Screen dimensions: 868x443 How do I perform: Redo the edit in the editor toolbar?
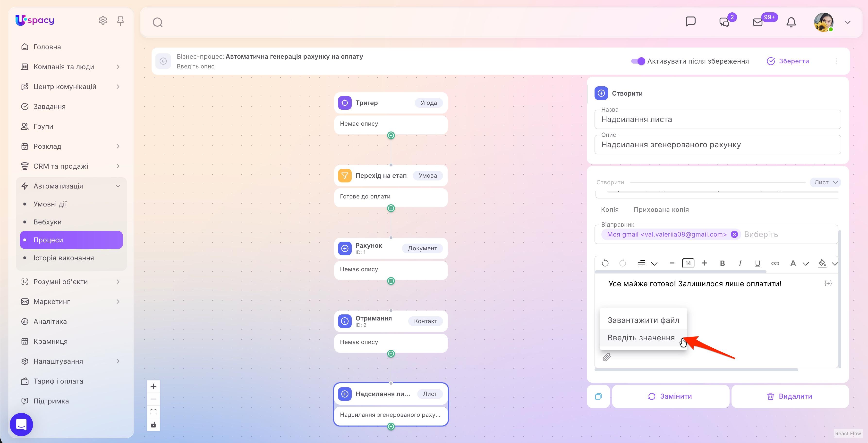click(x=622, y=263)
